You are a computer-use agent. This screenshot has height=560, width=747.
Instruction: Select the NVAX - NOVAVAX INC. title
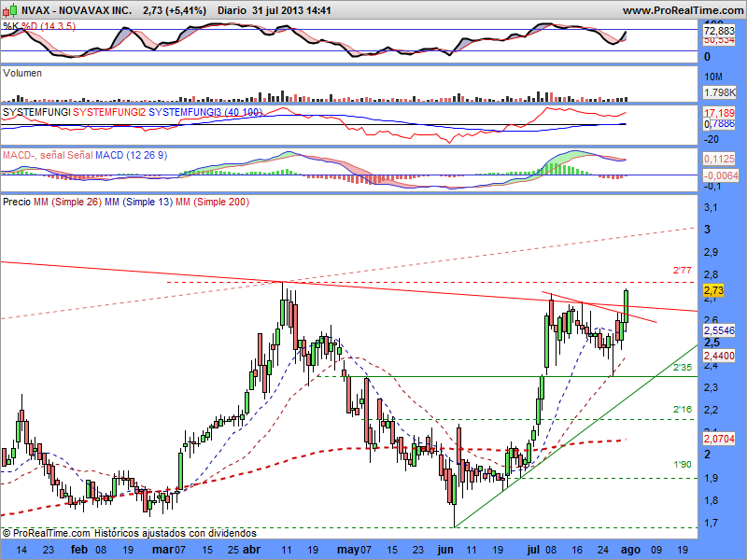[77, 10]
